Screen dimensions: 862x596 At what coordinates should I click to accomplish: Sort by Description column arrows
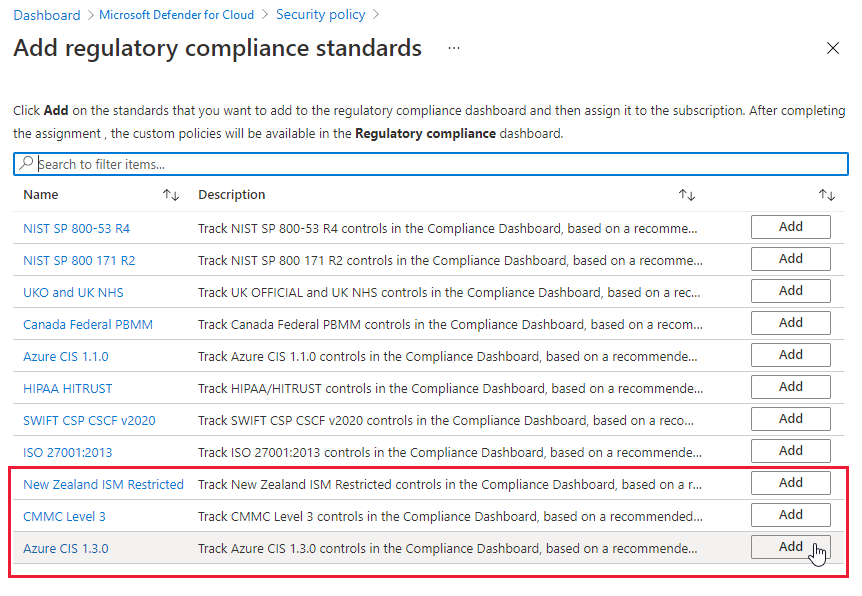687,195
